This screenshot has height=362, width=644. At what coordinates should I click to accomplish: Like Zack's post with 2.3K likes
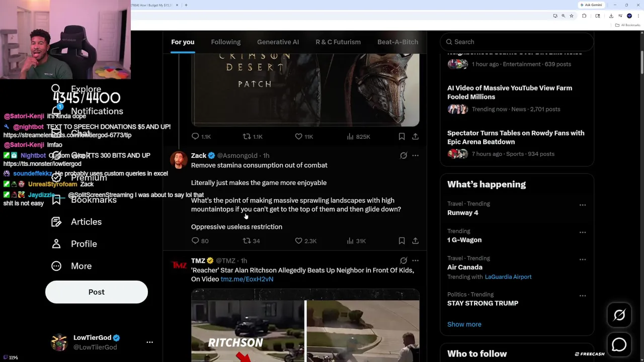(305, 241)
